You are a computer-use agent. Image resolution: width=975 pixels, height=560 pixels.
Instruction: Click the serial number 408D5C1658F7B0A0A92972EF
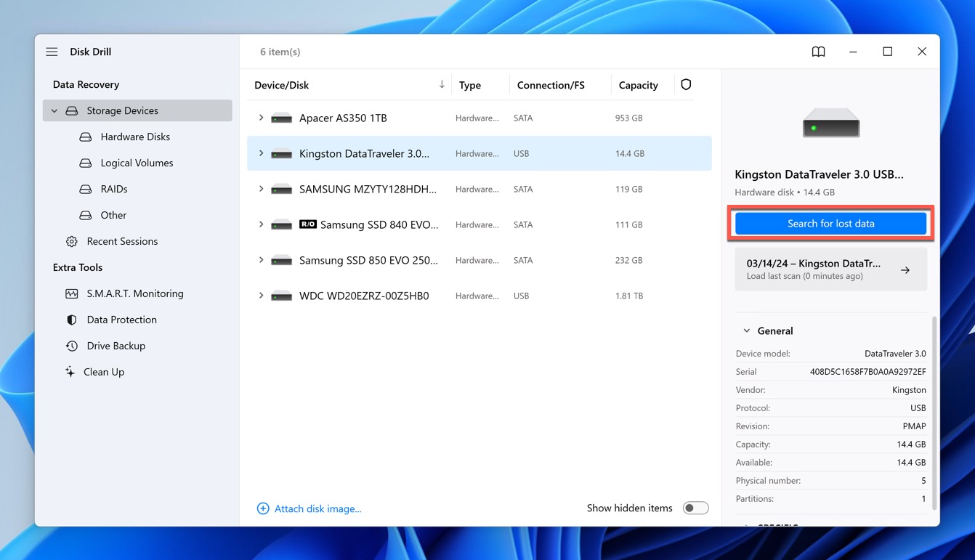pyautogui.click(x=867, y=372)
